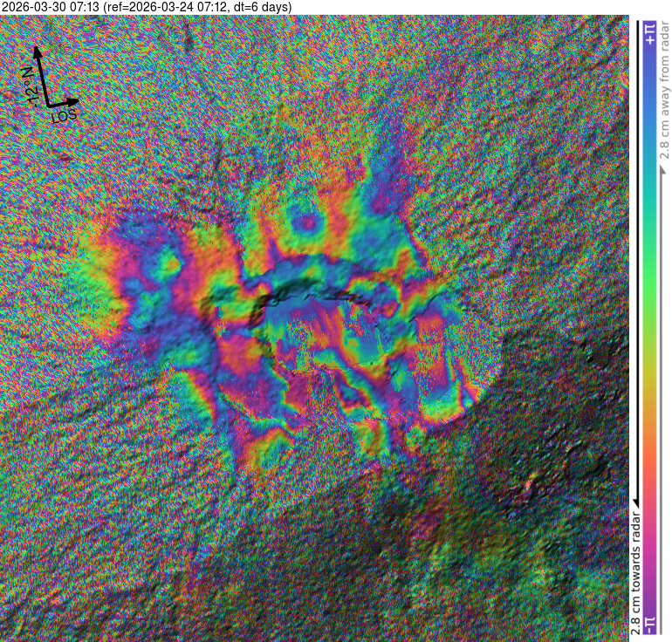
Task: Click the −π label on the colorbar
Action: pyautogui.click(x=648, y=625)
